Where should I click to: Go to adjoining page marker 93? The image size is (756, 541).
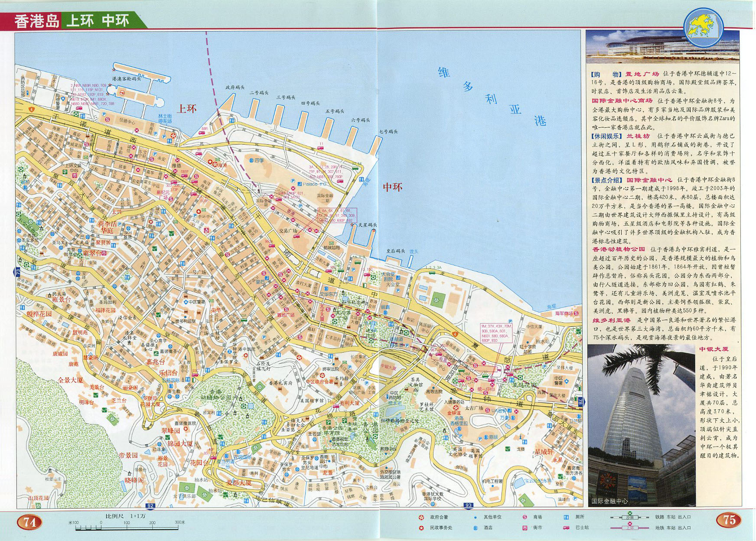coord(469,505)
